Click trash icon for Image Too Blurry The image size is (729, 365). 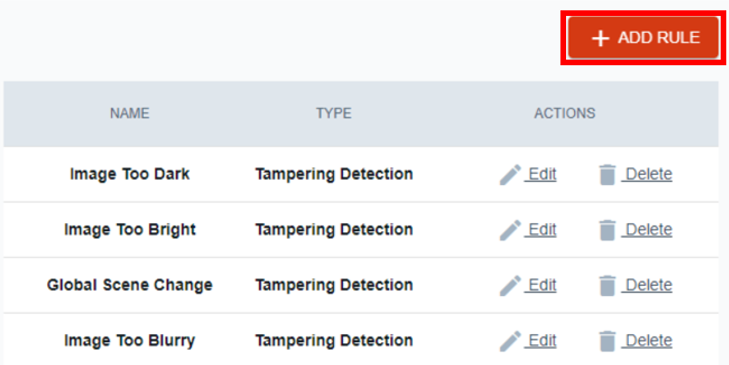pyautogui.click(x=607, y=341)
